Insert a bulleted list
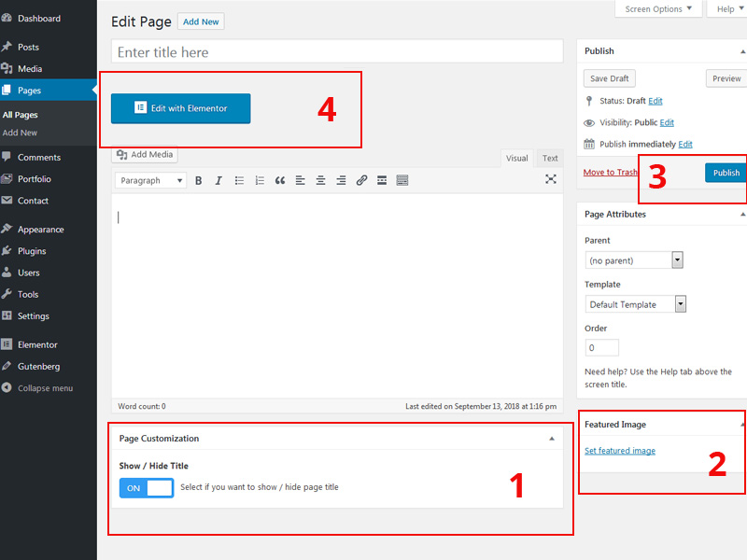 pos(239,180)
